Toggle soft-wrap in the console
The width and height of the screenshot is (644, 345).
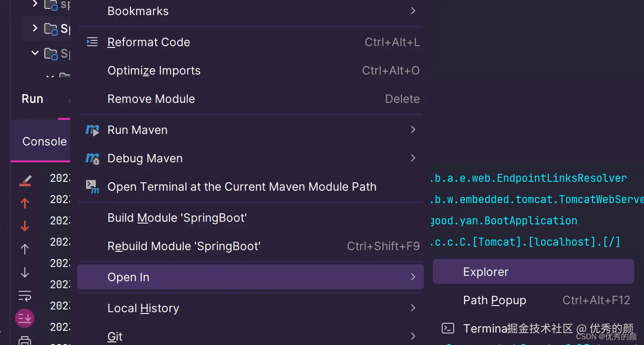coord(25,295)
